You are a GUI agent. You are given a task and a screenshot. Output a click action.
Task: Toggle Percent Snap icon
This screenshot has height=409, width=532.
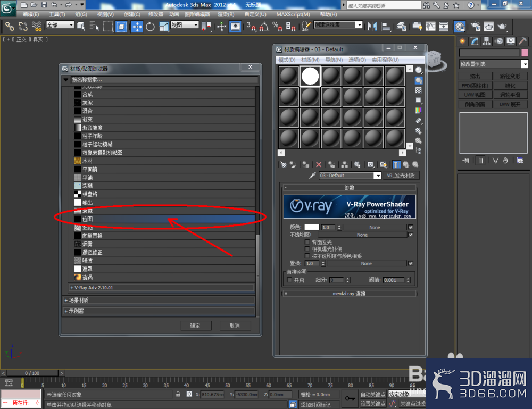click(x=277, y=27)
